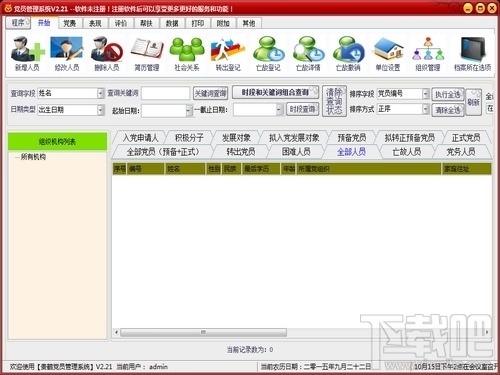Expand the 起始日期 date picker
The image size is (500, 375).
[x=189, y=110]
